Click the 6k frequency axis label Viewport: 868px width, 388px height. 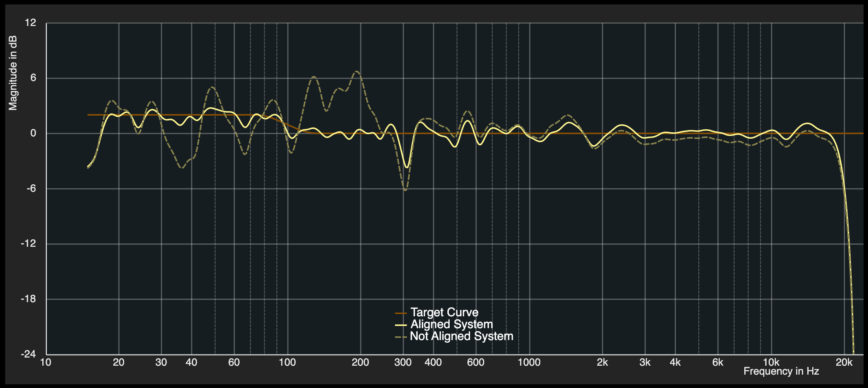tap(718, 363)
